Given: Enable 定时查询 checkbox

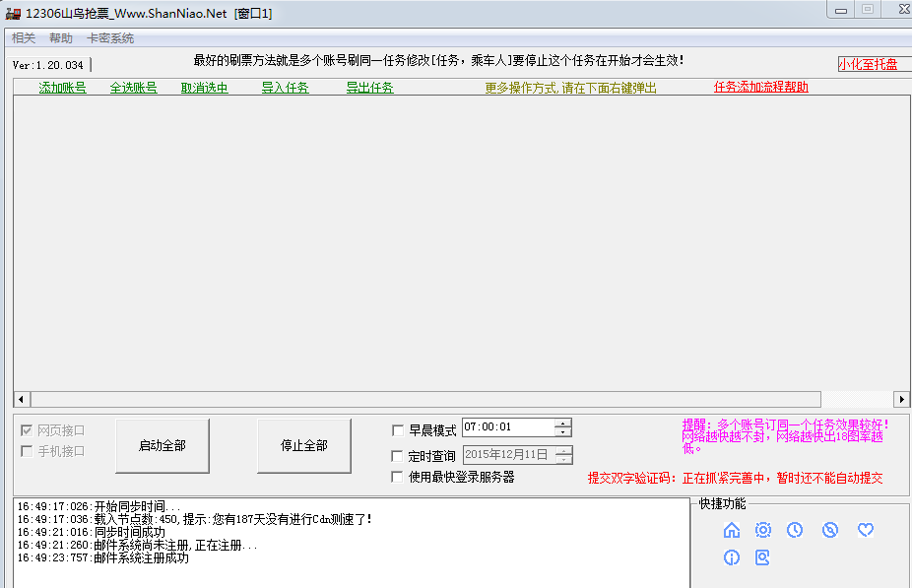Looking at the screenshot, I should 398,456.
